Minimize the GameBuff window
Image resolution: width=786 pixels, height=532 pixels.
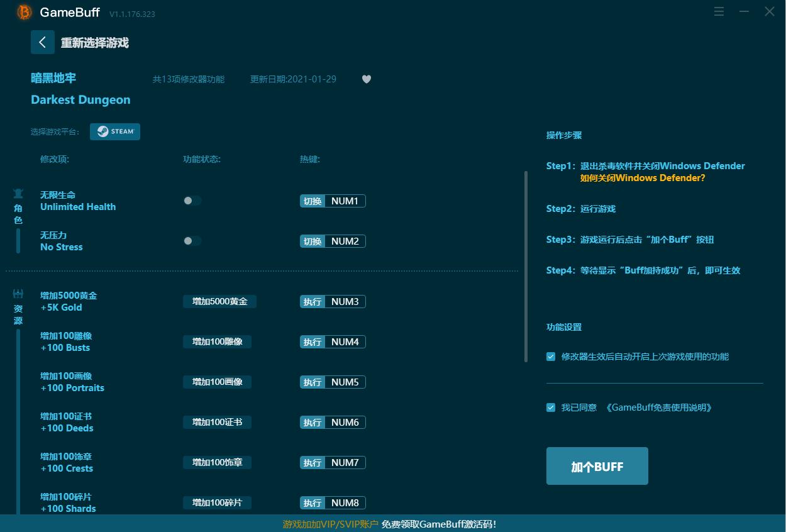[x=744, y=11]
